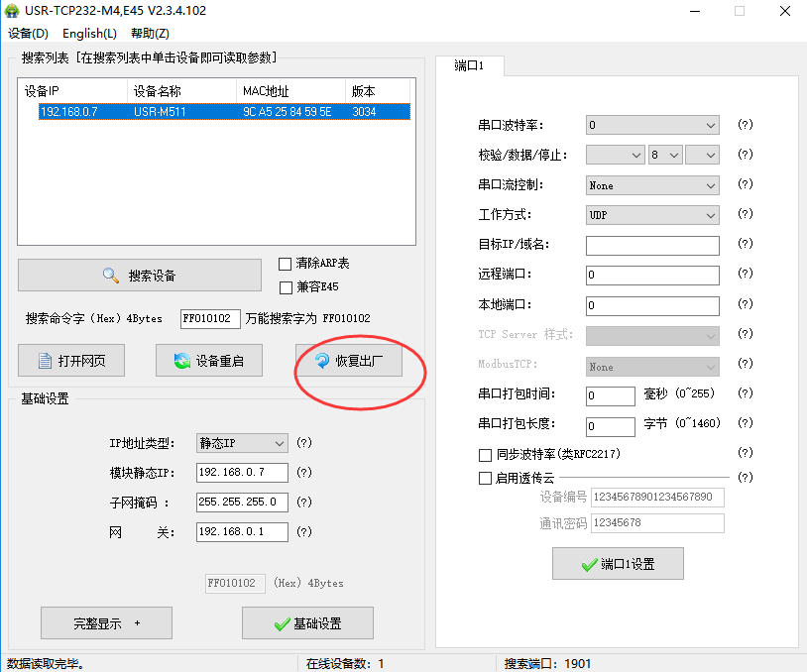The height and width of the screenshot is (672, 807).
Task: Enable the 清除ARP表 checkbox
Action: click(x=286, y=264)
